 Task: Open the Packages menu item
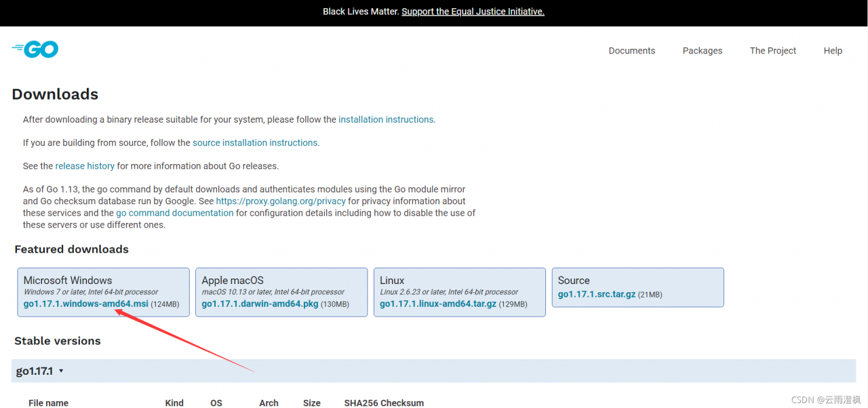[x=703, y=51]
